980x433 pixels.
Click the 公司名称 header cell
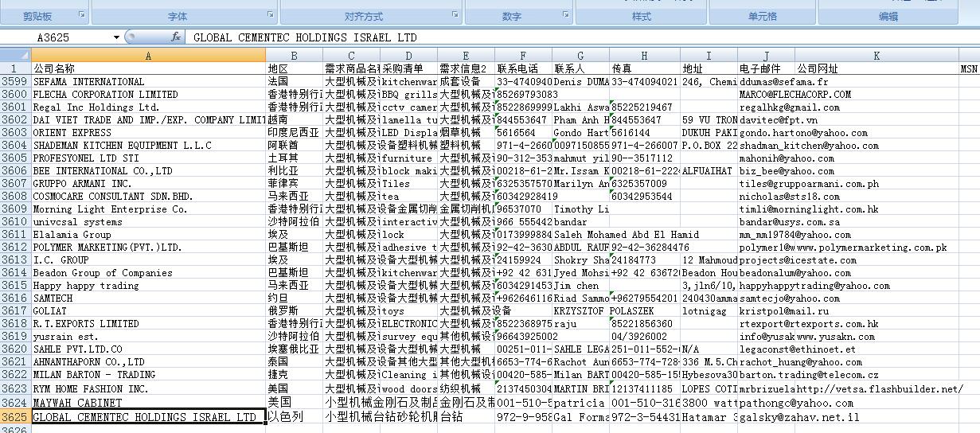click(148, 68)
